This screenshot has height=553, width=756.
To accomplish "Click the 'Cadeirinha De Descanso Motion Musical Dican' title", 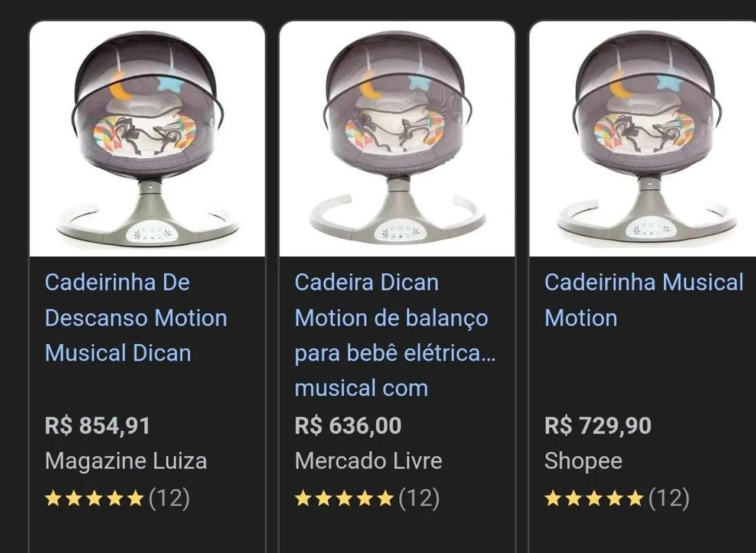I will (x=135, y=317).
